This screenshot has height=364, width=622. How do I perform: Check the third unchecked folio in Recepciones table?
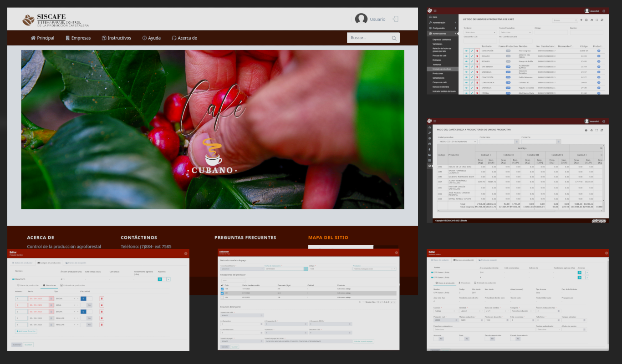point(222,297)
